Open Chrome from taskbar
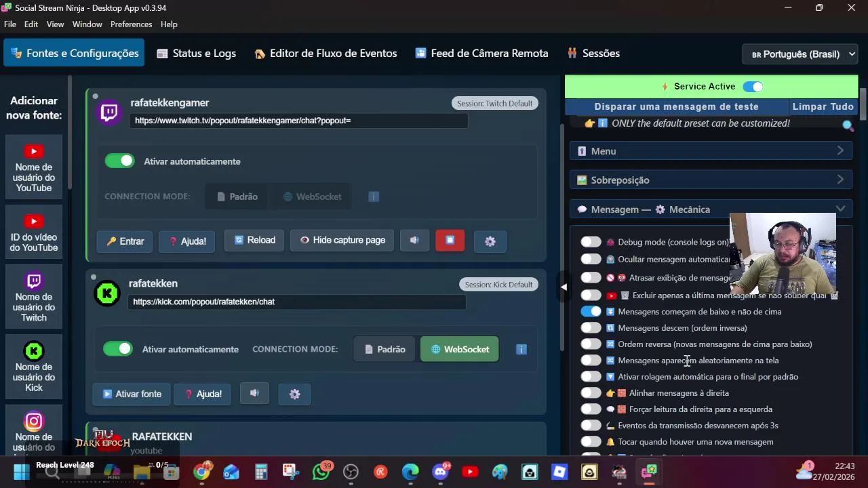This screenshot has width=868, height=488. tap(202, 472)
